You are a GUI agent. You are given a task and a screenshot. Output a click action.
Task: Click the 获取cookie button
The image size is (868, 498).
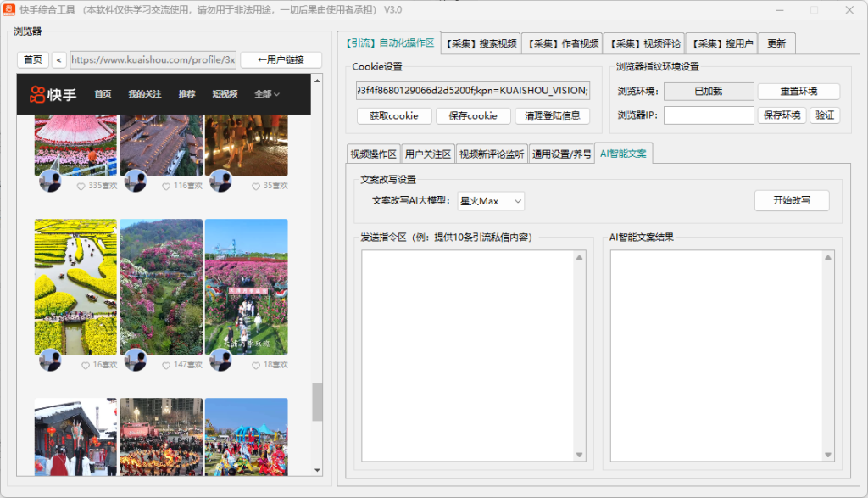[393, 115]
